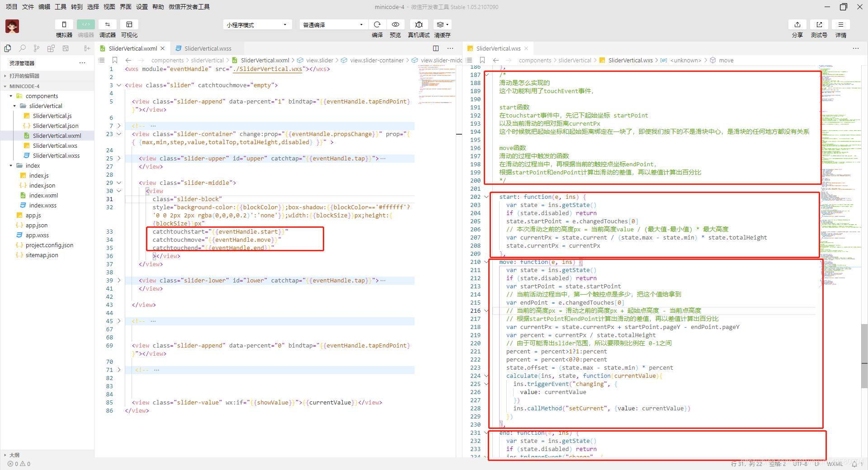This screenshot has width=868, height=470.
Task: Open the explorer files icon in sidebar
Action: [x=8, y=48]
